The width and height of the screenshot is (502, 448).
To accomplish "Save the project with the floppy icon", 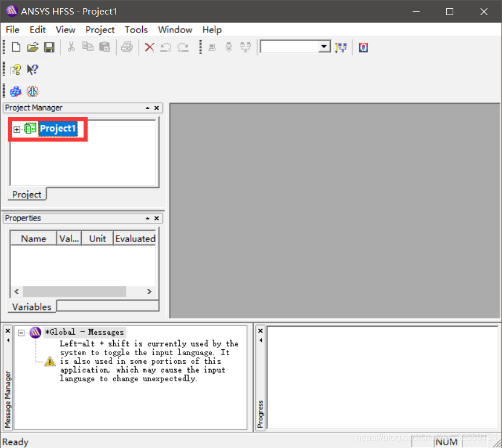I will pos(49,48).
